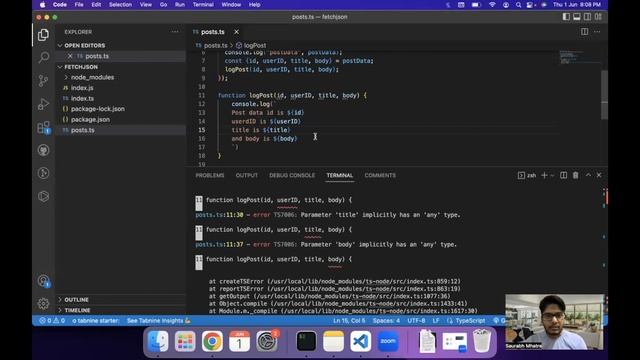Open the Manage settings gear
Screen dimensions: 640x360
tap(43, 303)
